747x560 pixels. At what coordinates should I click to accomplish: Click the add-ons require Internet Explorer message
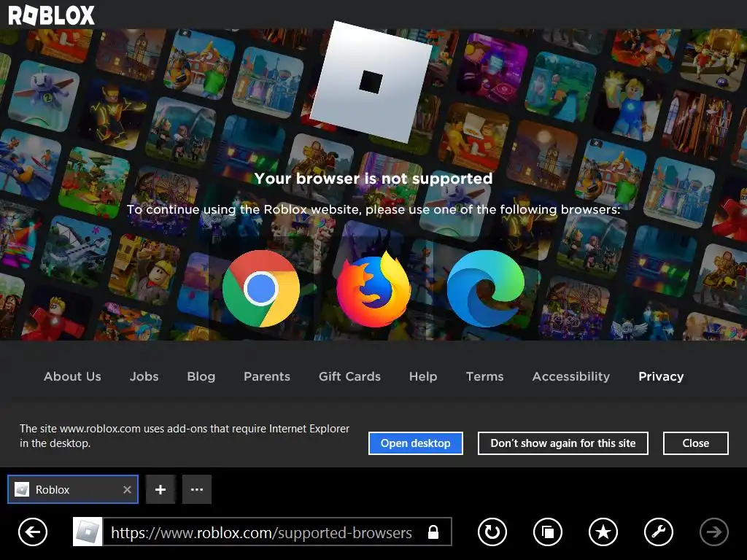coord(185,436)
